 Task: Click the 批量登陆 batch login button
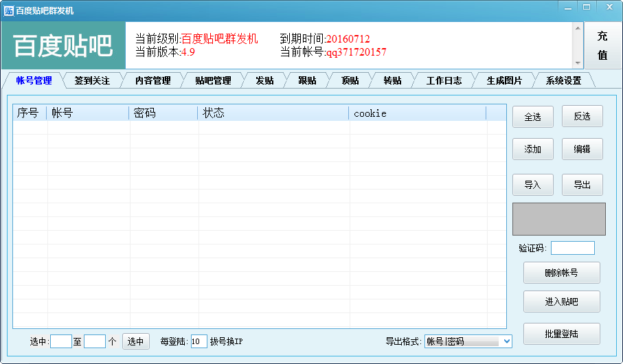pyautogui.click(x=561, y=334)
